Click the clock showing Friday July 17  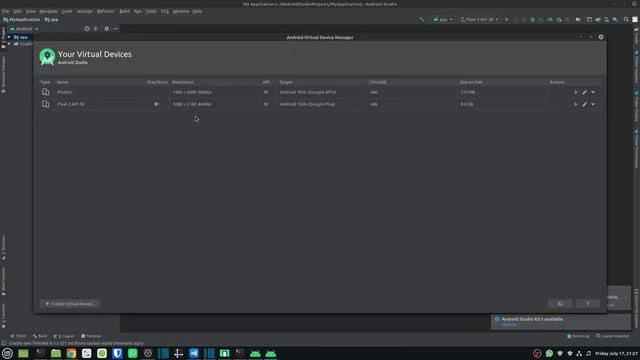click(616, 353)
